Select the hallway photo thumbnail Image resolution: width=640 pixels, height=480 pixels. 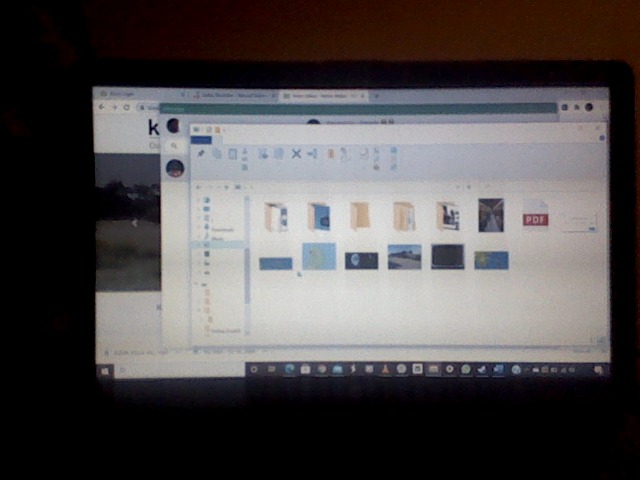tap(491, 215)
